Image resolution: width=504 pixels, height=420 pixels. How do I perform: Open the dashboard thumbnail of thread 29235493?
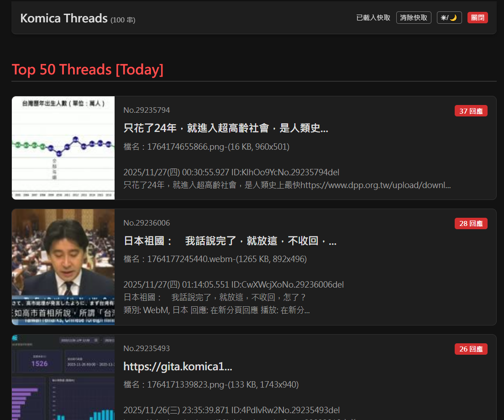63,377
